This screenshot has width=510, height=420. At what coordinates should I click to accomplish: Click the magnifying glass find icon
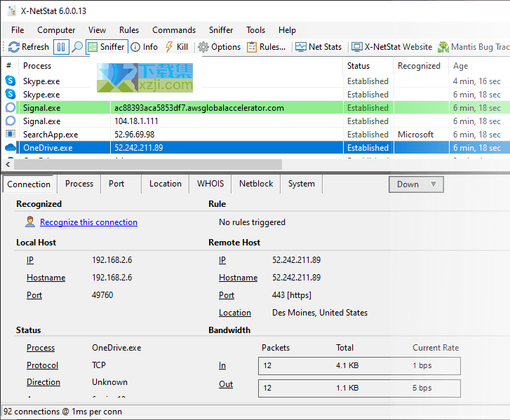[x=77, y=47]
